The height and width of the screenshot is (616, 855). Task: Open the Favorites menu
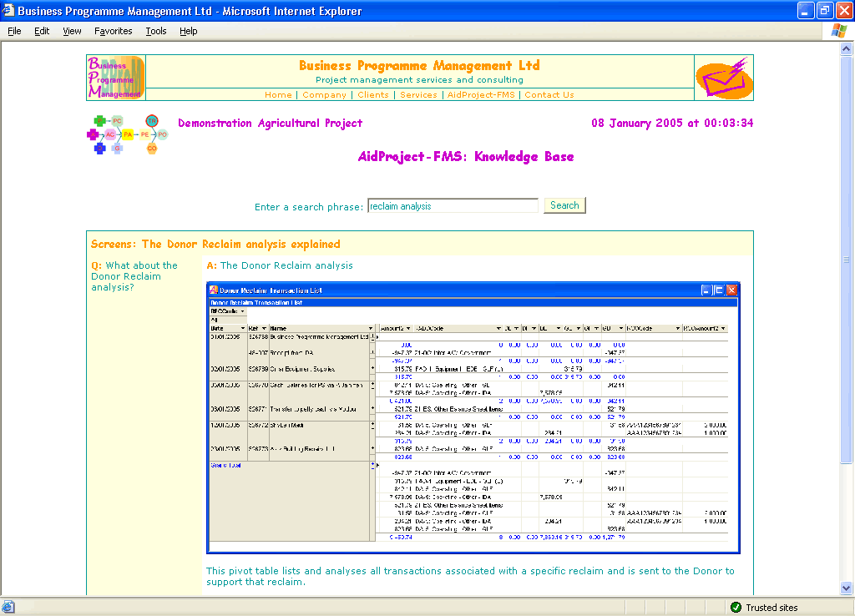coord(114,31)
